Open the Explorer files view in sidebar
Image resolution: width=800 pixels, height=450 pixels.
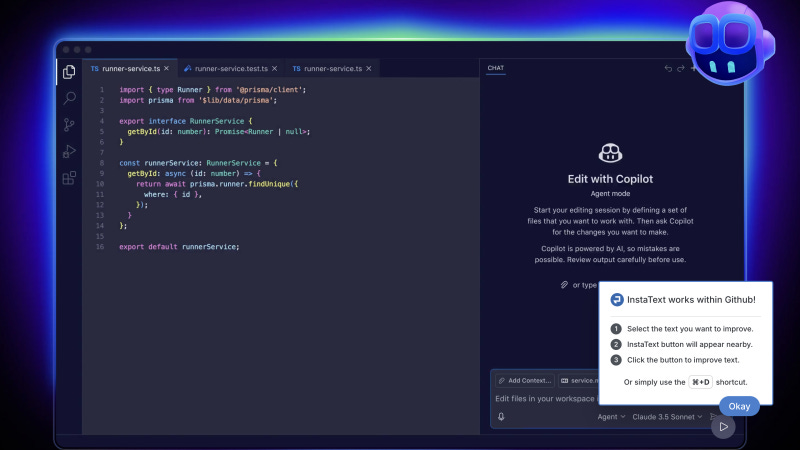pyautogui.click(x=69, y=72)
